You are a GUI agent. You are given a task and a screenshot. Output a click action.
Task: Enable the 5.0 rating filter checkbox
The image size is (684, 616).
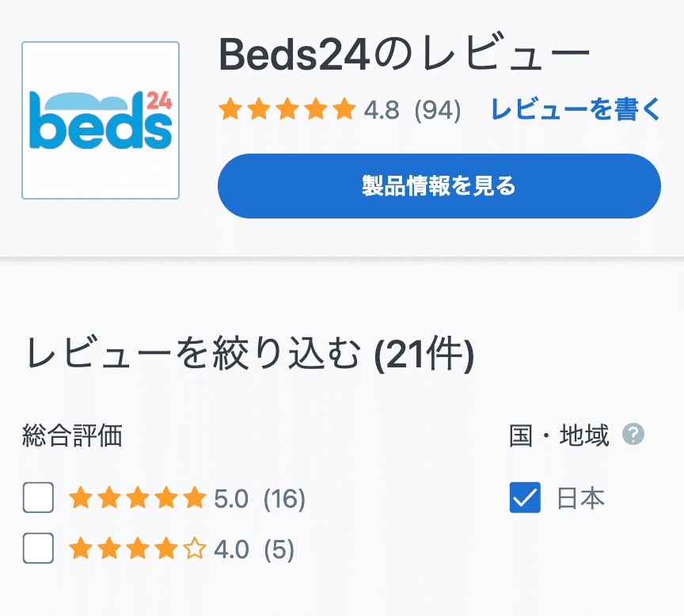tap(38, 499)
